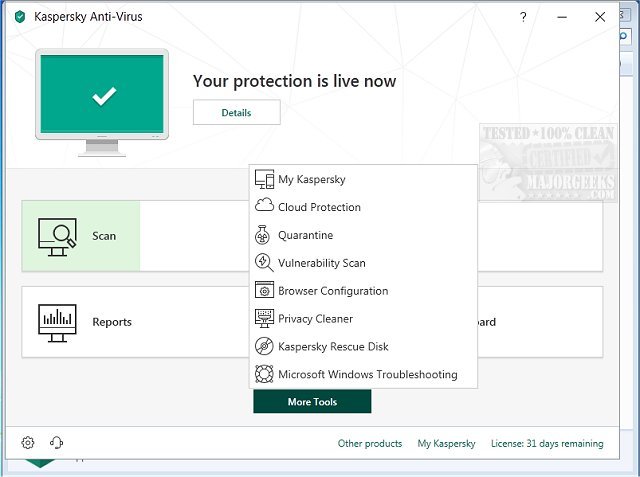Click the My Kaspersky devices icon
The height and width of the screenshot is (477, 640).
(264, 179)
